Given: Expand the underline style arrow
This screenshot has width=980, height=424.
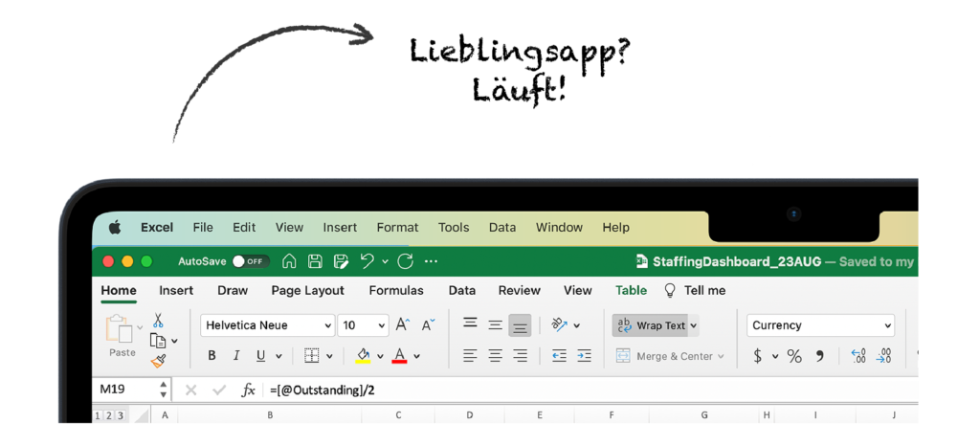Looking at the screenshot, I should 278,356.
